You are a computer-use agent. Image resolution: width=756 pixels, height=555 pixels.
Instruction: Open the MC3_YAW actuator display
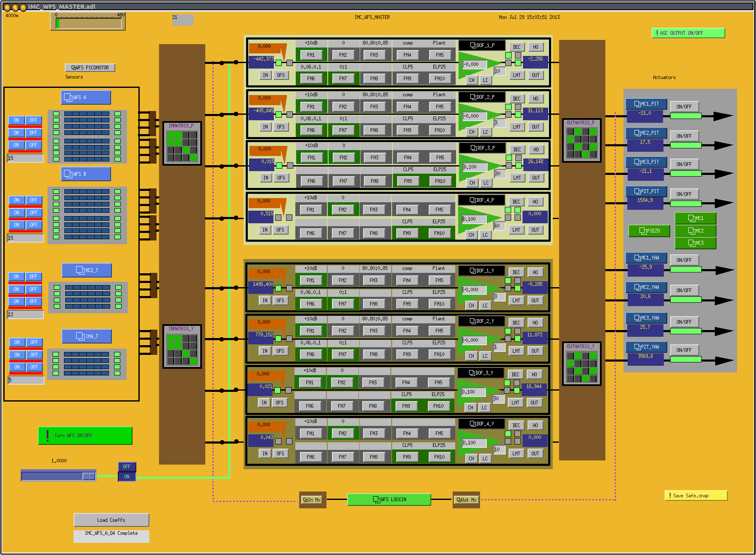pyautogui.click(x=646, y=318)
